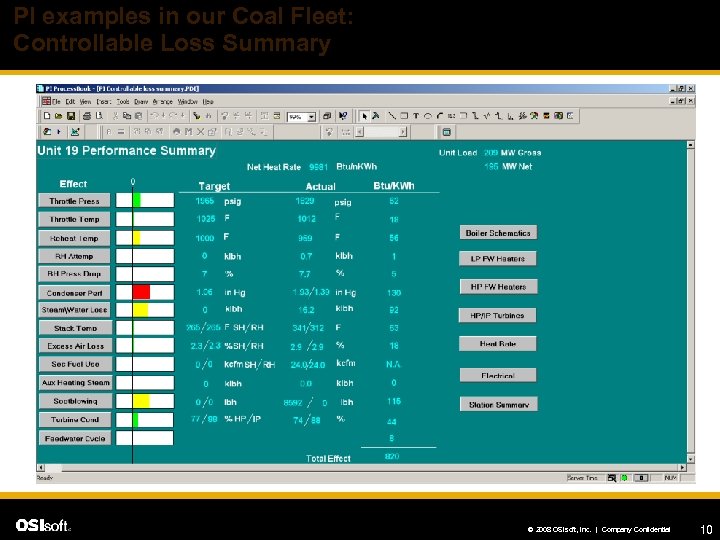Click the Reheat Temp effect button
This screenshot has width=720, height=540.
click(x=74, y=238)
